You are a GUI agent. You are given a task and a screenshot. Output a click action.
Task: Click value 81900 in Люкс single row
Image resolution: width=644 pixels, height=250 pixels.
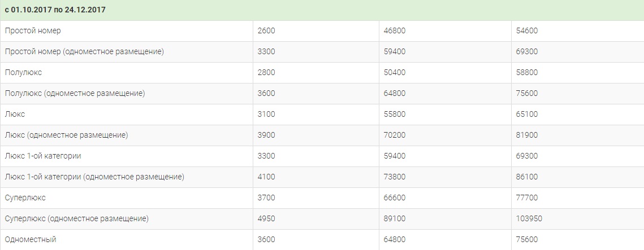[527, 135]
